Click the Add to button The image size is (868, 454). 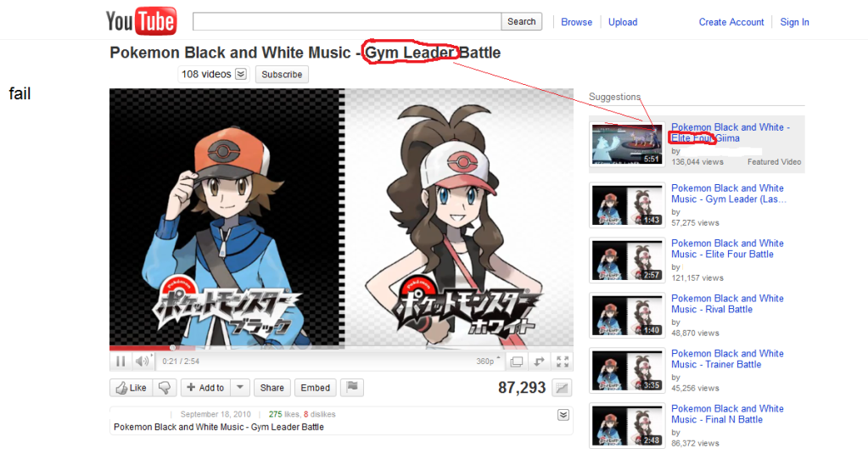(205, 388)
